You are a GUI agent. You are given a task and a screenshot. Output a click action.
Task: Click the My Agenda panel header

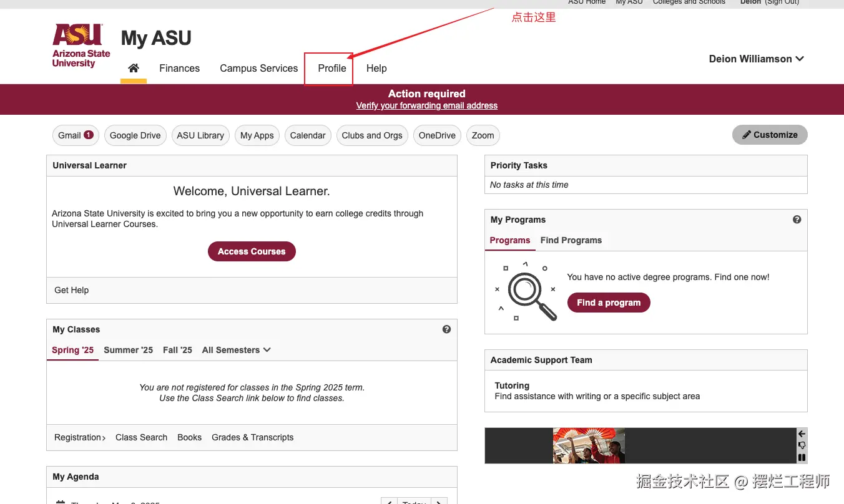(252, 477)
